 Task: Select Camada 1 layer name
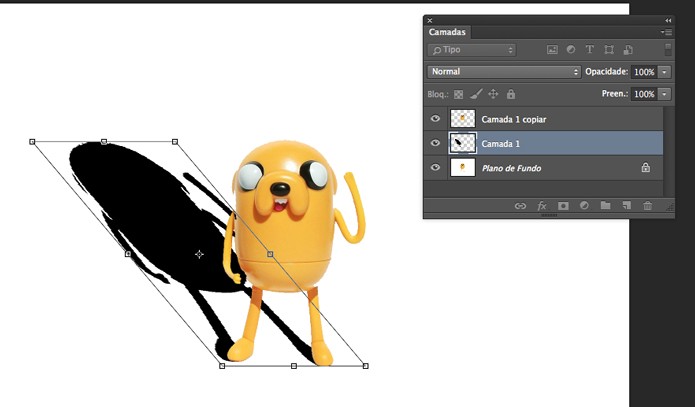[x=501, y=144]
